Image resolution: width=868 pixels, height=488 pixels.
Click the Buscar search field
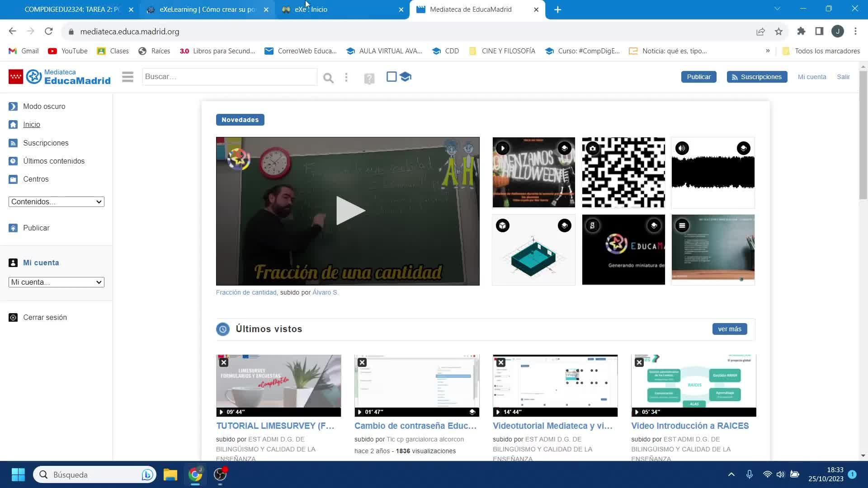pos(229,77)
